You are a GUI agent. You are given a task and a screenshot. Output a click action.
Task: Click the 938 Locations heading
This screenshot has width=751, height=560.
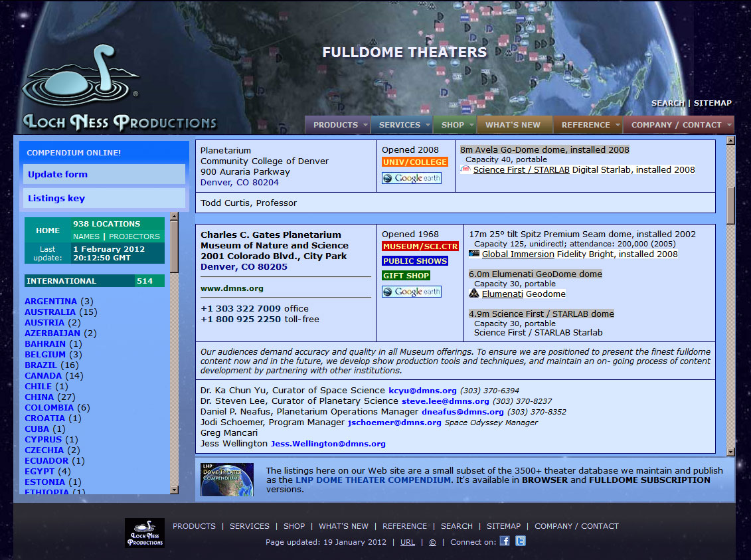point(107,224)
